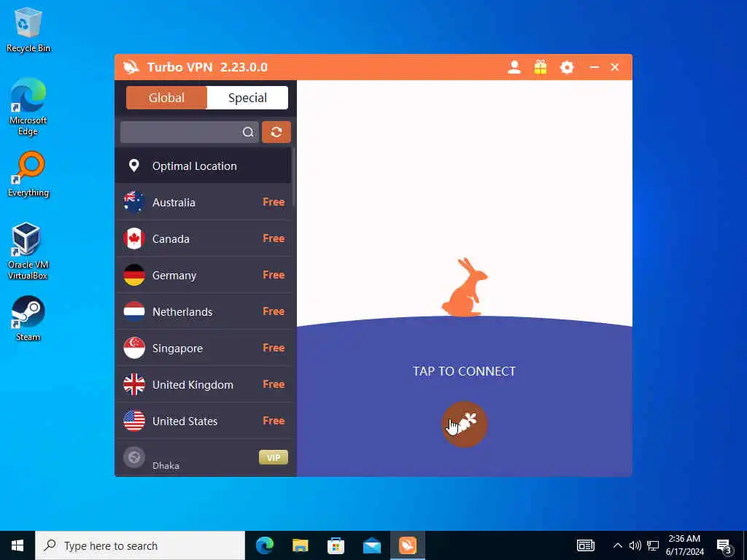Click the Free label on Canada row

pyautogui.click(x=274, y=238)
